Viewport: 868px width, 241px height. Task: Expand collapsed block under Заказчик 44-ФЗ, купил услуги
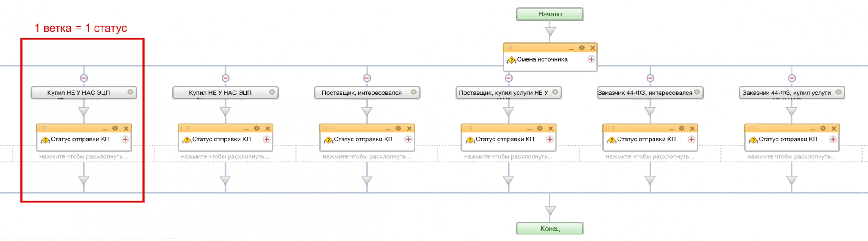(x=791, y=156)
